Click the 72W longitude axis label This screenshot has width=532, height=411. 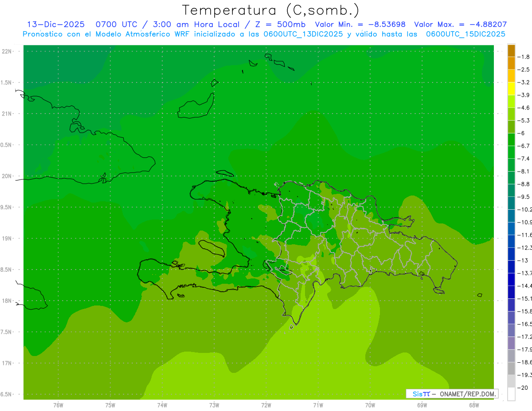tap(266, 405)
